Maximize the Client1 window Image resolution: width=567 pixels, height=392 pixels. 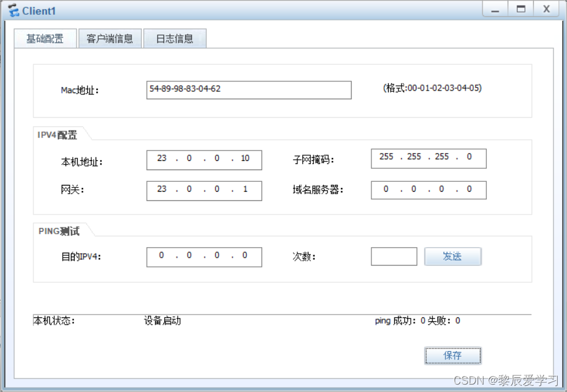pyautogui.click(x=521, y=9)
